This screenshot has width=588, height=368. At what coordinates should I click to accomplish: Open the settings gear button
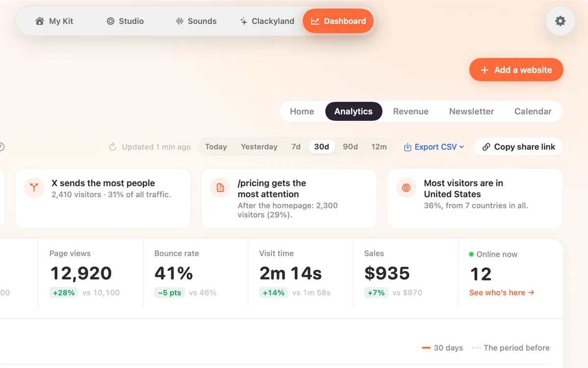[x=560, y=21]
